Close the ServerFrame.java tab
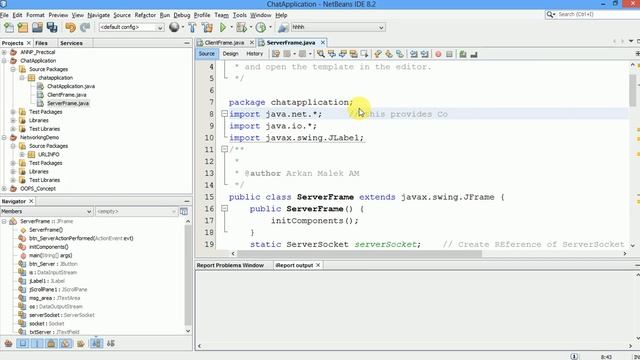This screenshot has width=640, height=360. tap(323, 42)
